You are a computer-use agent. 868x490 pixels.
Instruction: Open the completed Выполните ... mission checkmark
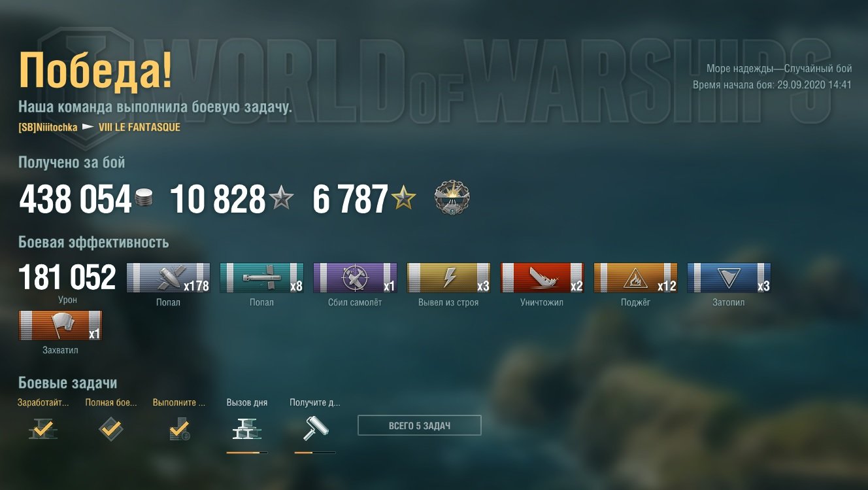point(178,429)
